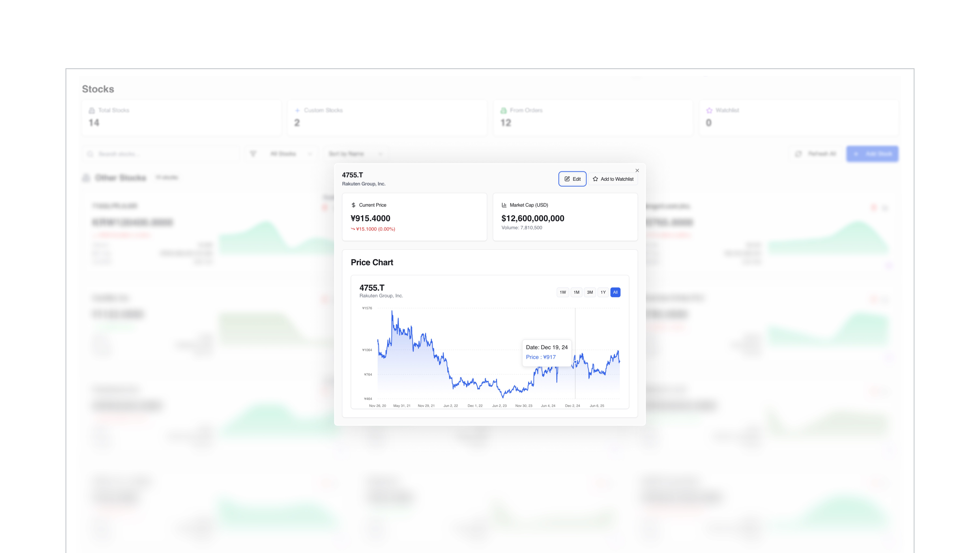Select the All time range button
The height and width of the screenshot is (553, 980).
pyautogui.click(x=615, y=292)
